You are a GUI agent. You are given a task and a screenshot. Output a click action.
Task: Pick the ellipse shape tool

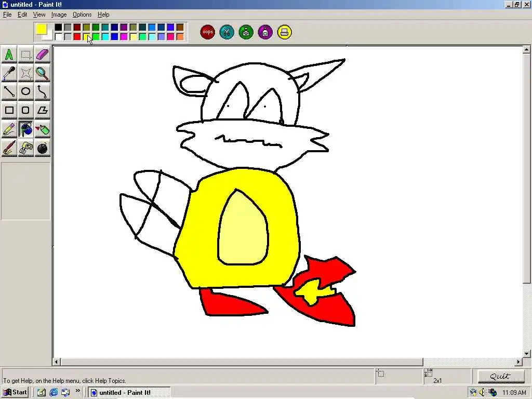click(x=26, y=91)
